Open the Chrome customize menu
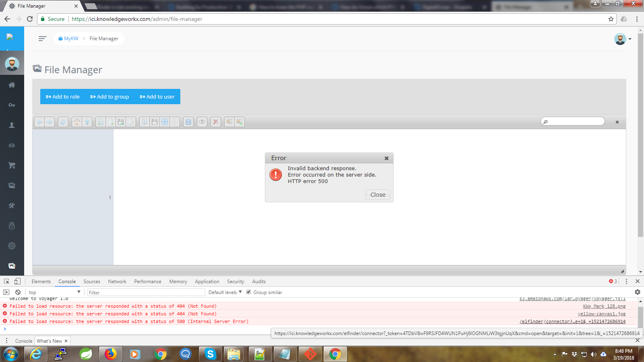The width and height of the screenshot is (644, 362). [x=636, y=19]
